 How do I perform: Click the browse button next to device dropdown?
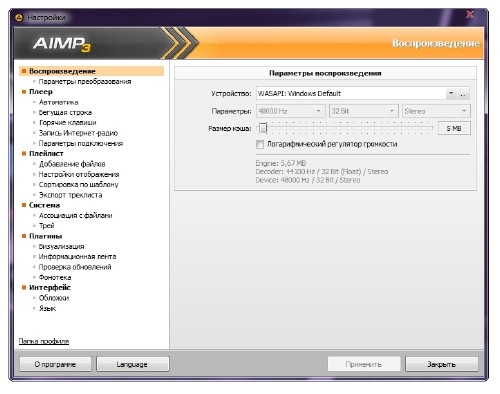(463, 94)
